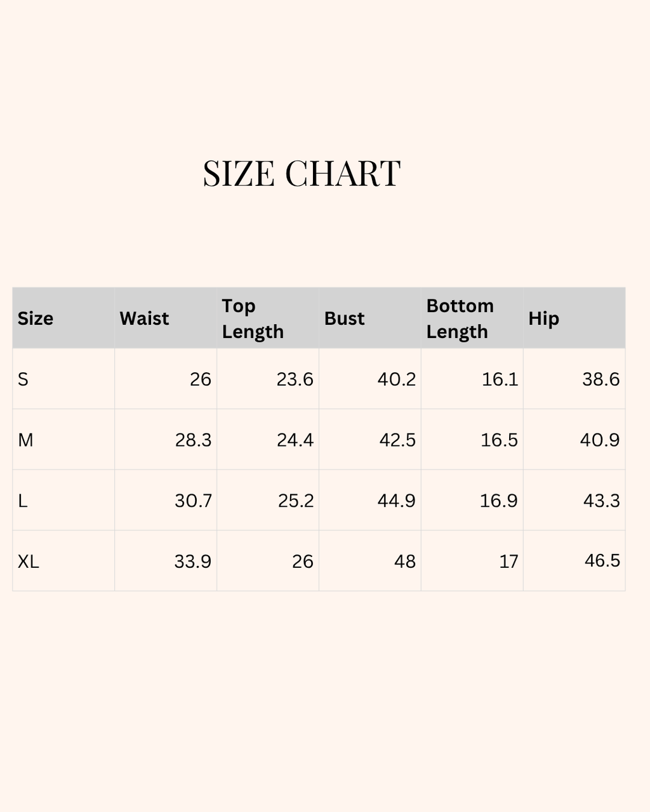Click the Hip column header
Image resolution: width=650 pixels, height=812 pixels.
544,318
